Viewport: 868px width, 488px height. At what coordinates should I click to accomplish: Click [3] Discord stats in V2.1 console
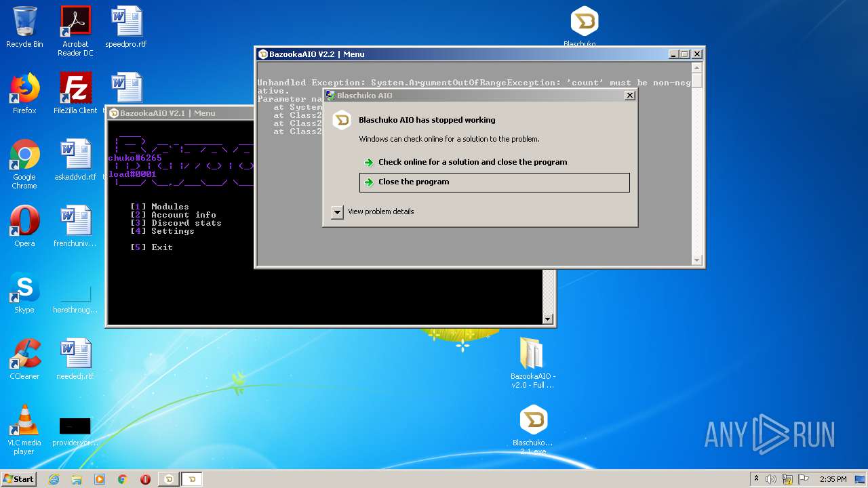click(x=176, y=223)
